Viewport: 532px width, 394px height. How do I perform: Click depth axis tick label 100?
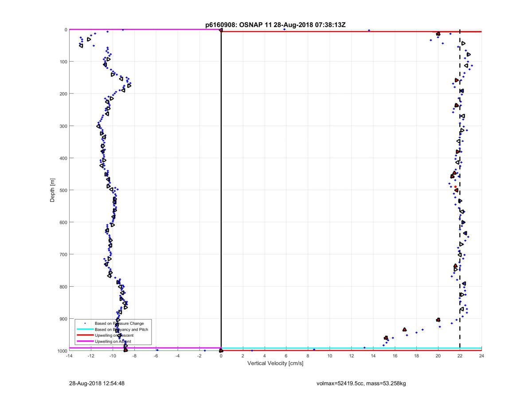coord(63,62)
